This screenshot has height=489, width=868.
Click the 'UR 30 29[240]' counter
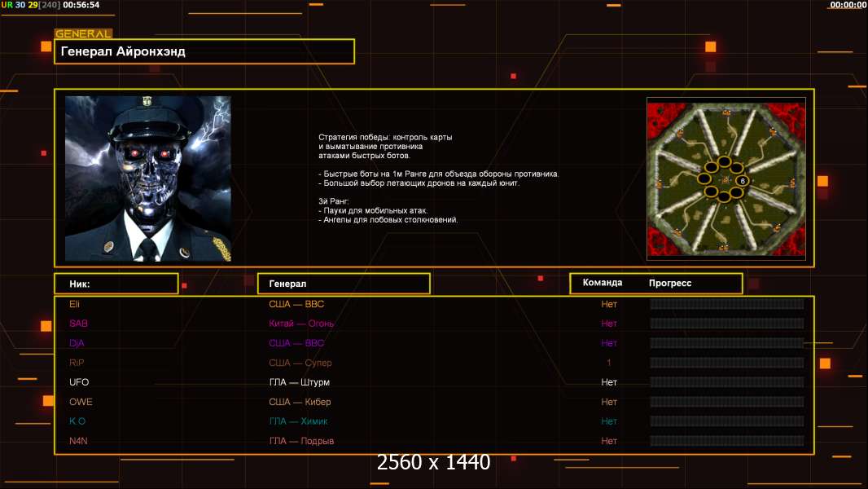(30, 5)
